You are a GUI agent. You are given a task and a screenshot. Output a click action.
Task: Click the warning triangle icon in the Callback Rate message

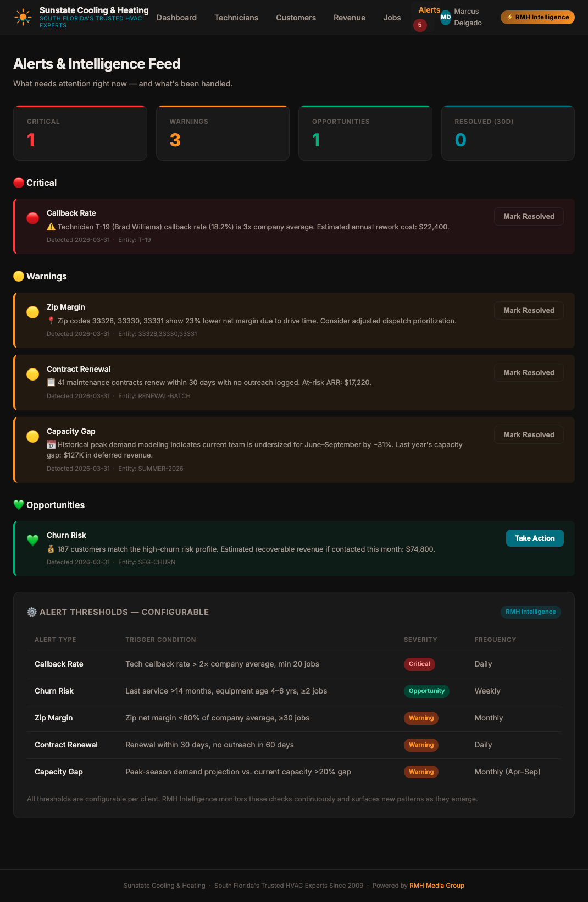51,226
